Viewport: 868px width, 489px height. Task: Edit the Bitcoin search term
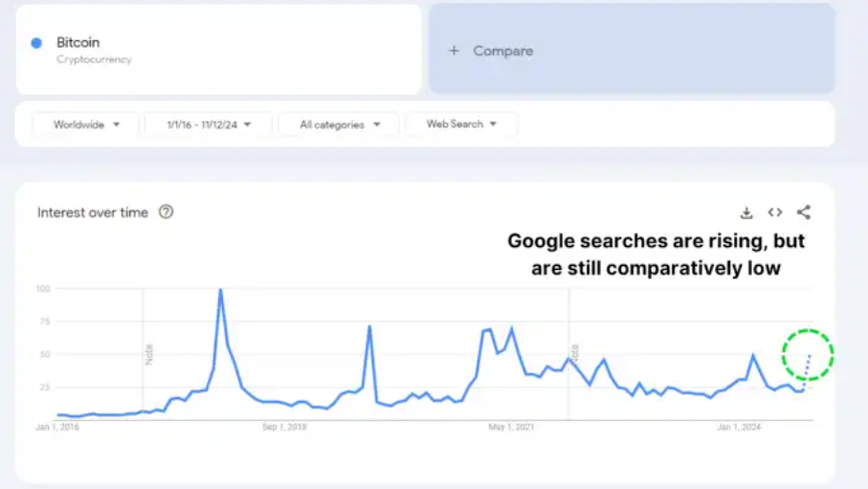(78, 43)
